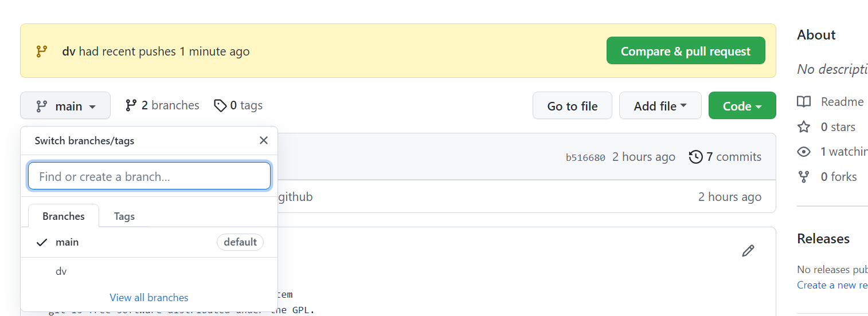The width and height of the screenshot is (868, 316).
Task: Open the Add file dropdown
Action: point(660,106)
